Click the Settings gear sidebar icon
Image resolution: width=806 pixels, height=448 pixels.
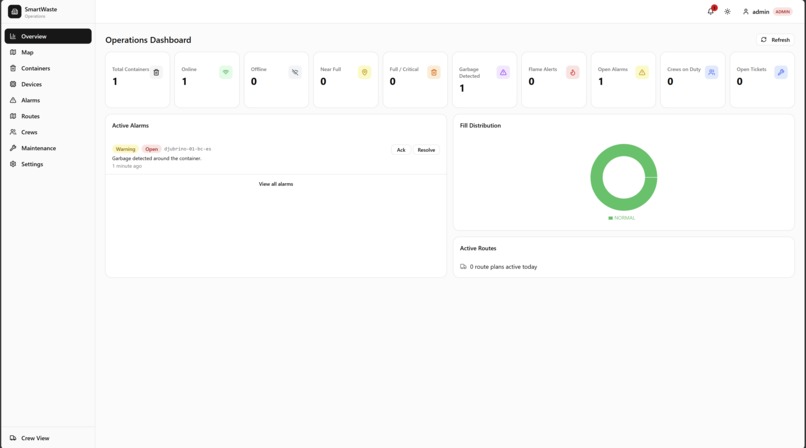click(13, 163)
